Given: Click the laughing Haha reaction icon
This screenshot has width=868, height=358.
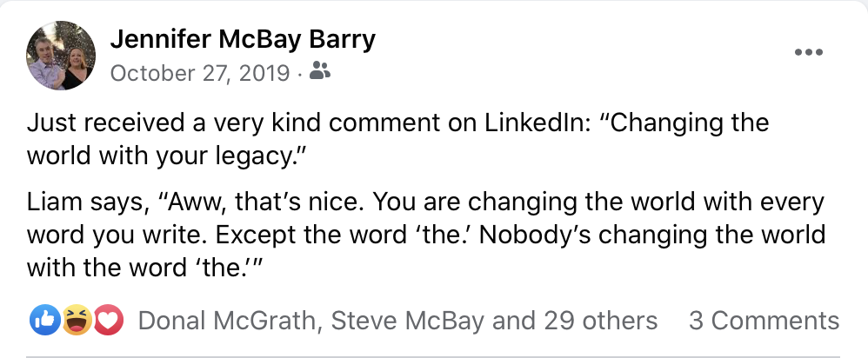Looking at the screenshot, I should click(76, 322).
